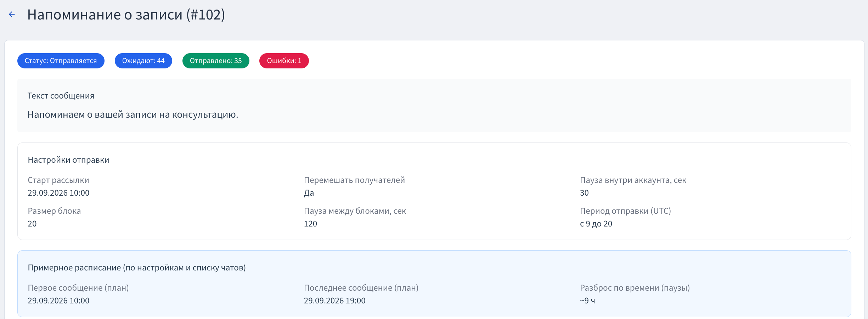Click the page title 'Напоминание о записи (#102)'

[126, 15]
